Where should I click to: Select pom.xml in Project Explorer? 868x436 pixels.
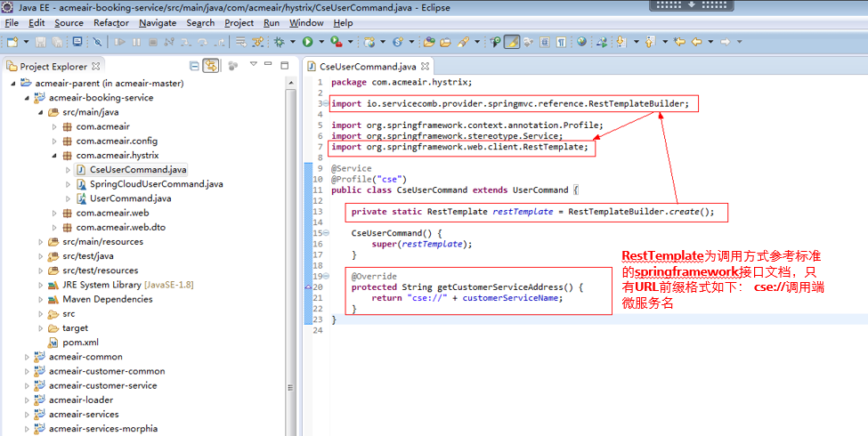(79, 342)
